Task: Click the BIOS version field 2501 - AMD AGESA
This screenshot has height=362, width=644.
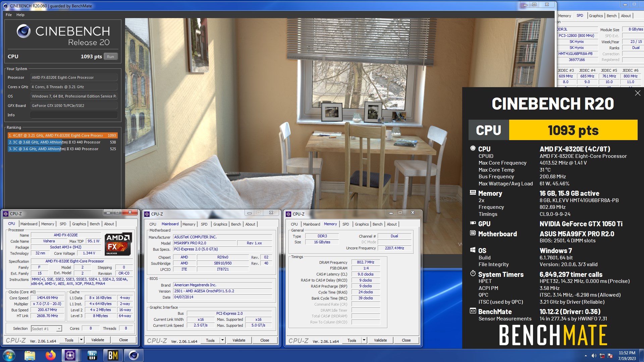Action: 223,291
